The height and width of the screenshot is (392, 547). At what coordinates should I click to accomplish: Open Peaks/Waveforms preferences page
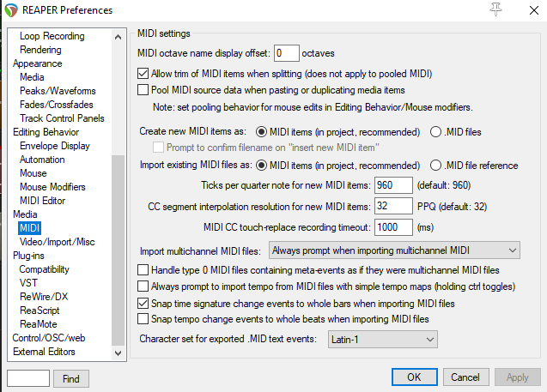[58, 91]
